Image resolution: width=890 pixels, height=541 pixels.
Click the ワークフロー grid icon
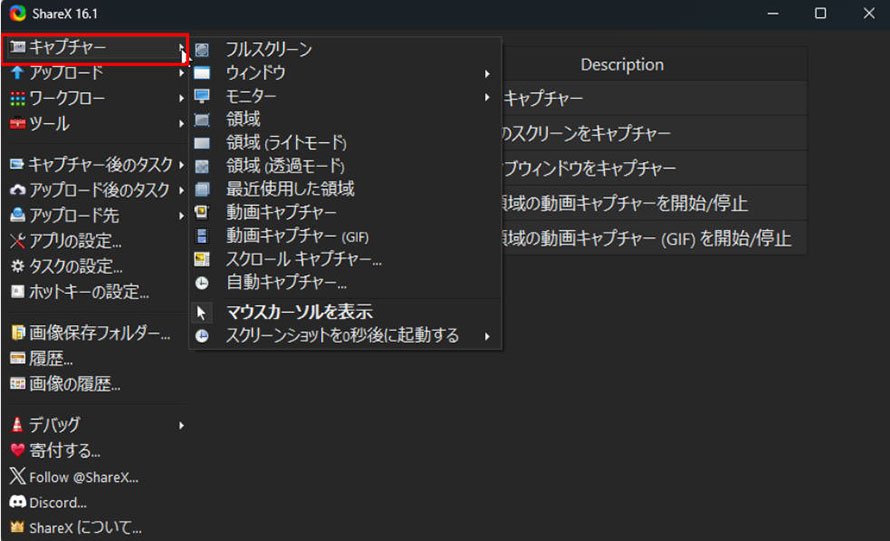pos(18,98)
